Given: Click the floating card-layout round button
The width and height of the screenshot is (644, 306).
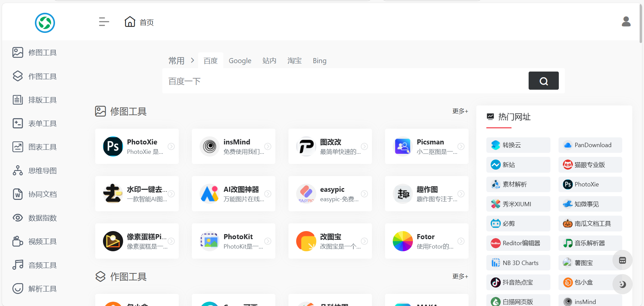Looking at the screenshot, I should pyautogui.click(x=623, y=260).
